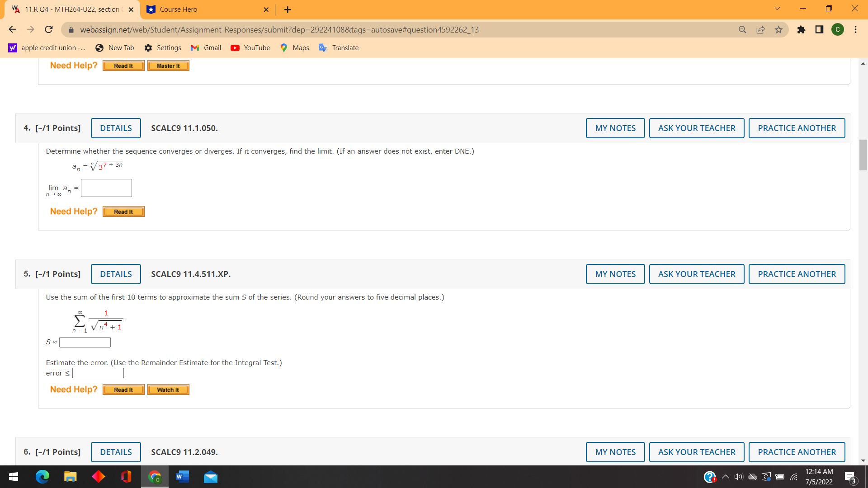The height and width of the screenshot is (488, 868).
Task: Click the error estimate input field
Action: tap(98, 373)
